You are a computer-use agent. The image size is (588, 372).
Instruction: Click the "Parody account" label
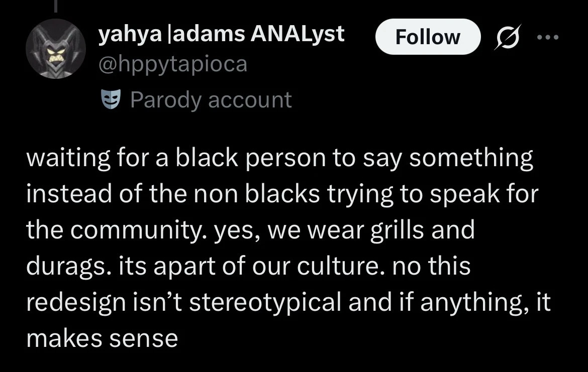pos(211,99)
